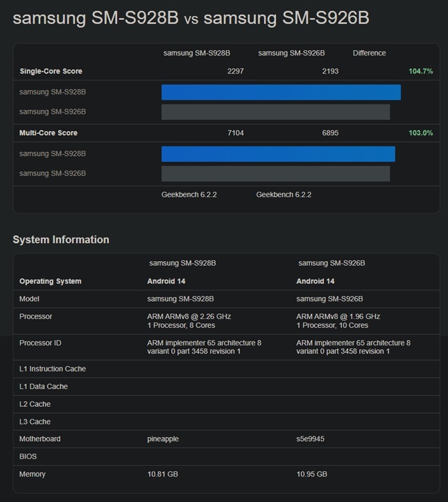Select 'ARM ARMv8 @ 1.96 GHz' processor text

click(x=338, y=317)
